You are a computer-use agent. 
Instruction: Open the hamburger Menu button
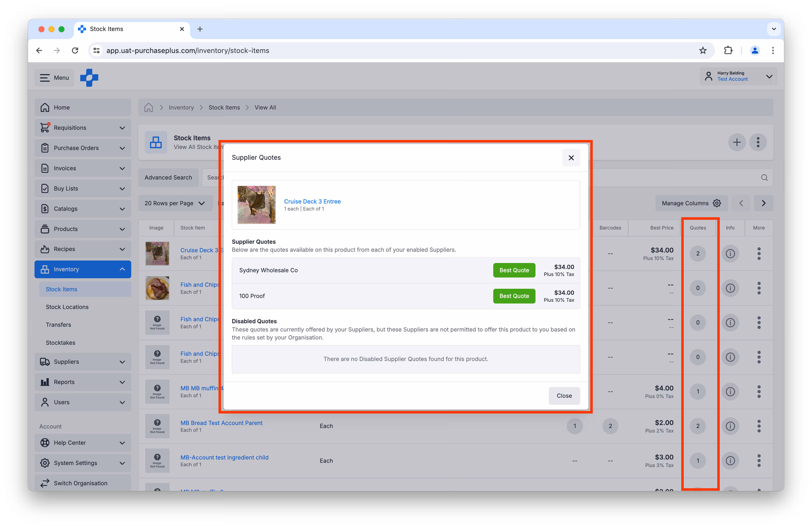pos(54,78)
